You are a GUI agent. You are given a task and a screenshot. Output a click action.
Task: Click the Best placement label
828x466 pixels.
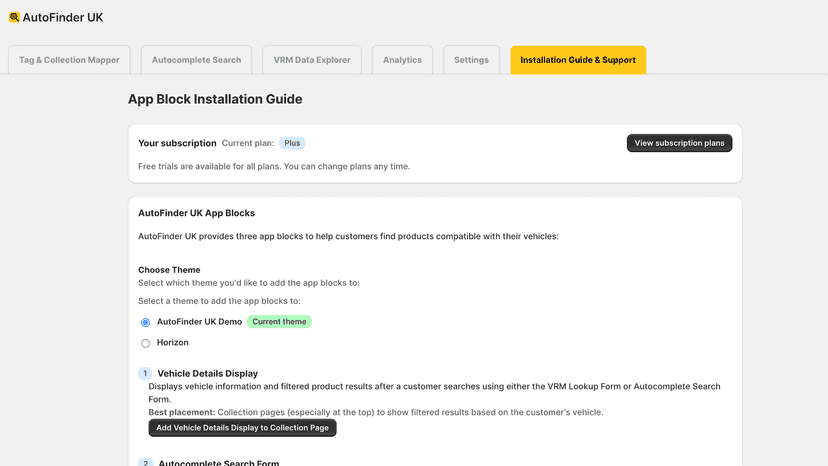pyautogui.click(x=182, y=412)
